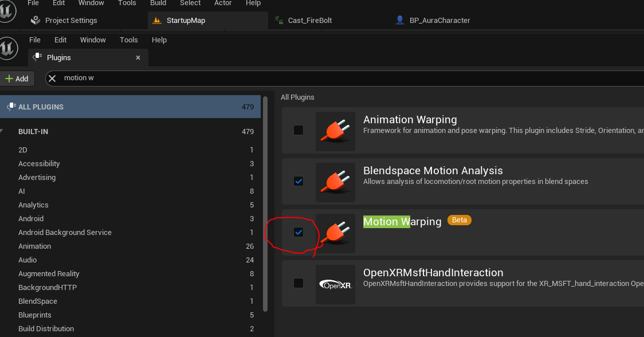Click the Motion Warping plug icon
The height and width of the screenshot is (337, 644).
[x=335, y=233]
